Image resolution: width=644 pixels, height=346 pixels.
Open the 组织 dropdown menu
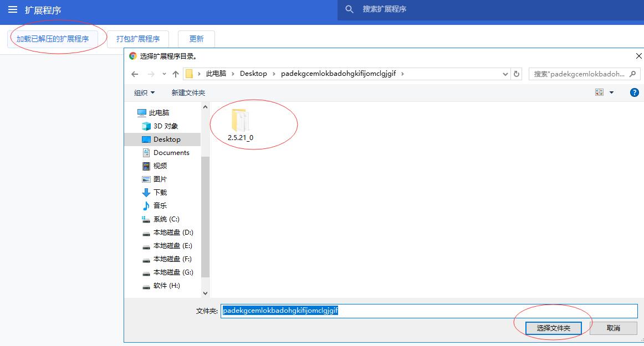(x=144, y=92)
